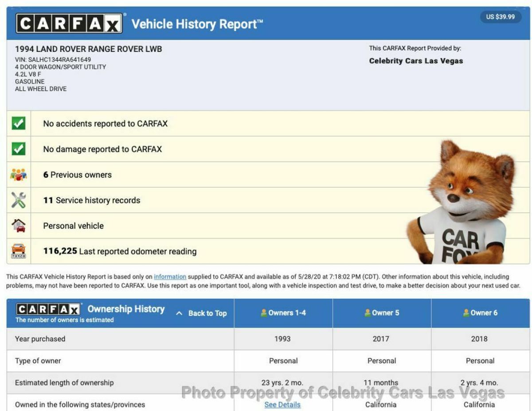Click the no accidents green checkmark
Image resolution: width=532 pixels, height=411 pixels.
pos(18,124)
